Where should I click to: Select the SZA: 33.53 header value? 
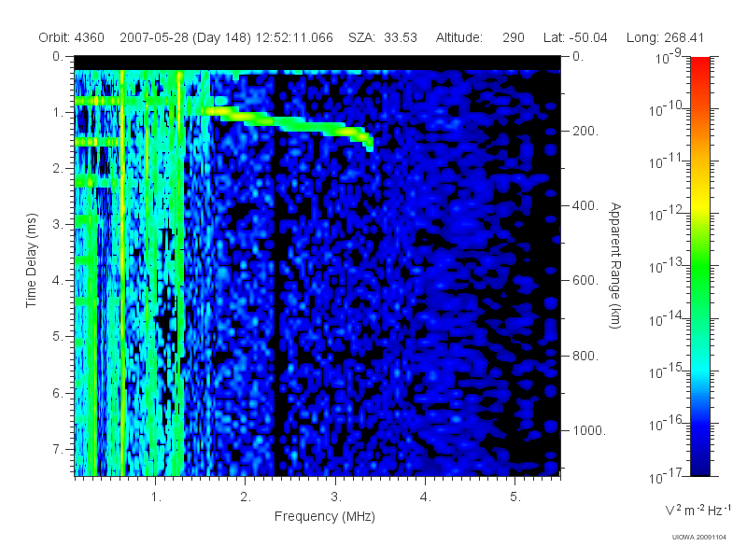[383, 37]
